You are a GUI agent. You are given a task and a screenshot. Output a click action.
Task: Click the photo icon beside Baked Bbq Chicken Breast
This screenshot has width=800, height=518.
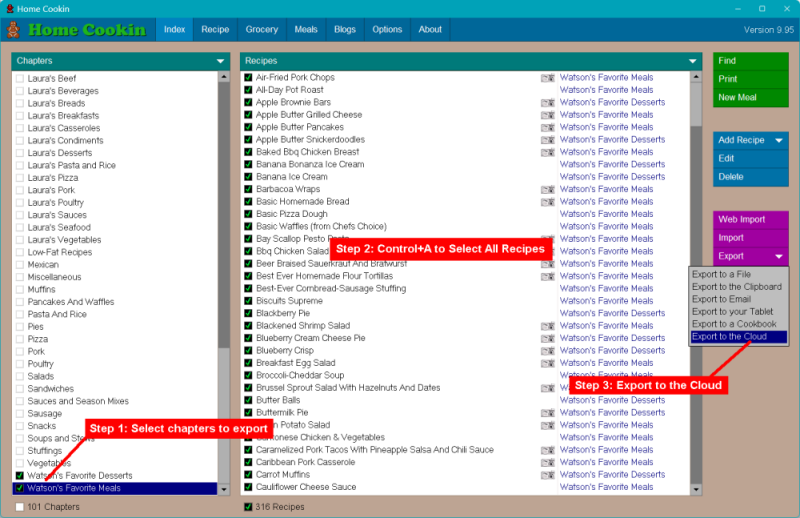tap(547, 152)
